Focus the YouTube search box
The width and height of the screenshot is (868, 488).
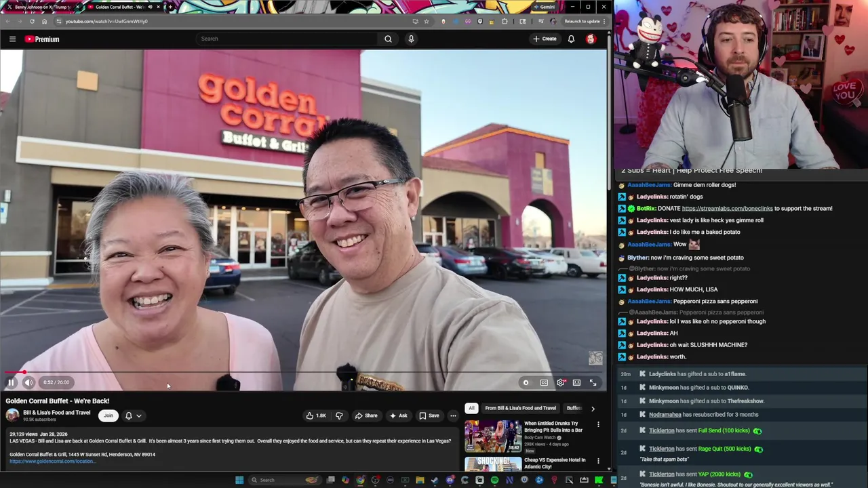(x=286, y=39)
